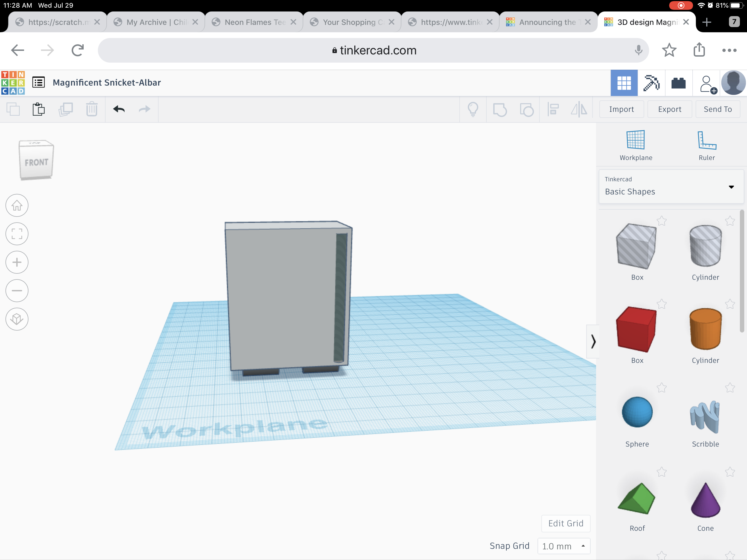
Task: Click the FRONT view cube face
Action: (x=36, y=162)
